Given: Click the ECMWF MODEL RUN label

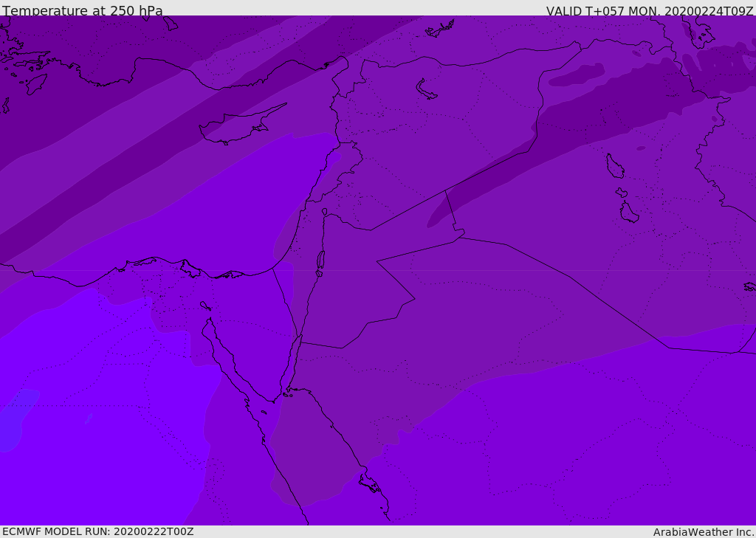Looking at the screenshot, I should point(97,531).
